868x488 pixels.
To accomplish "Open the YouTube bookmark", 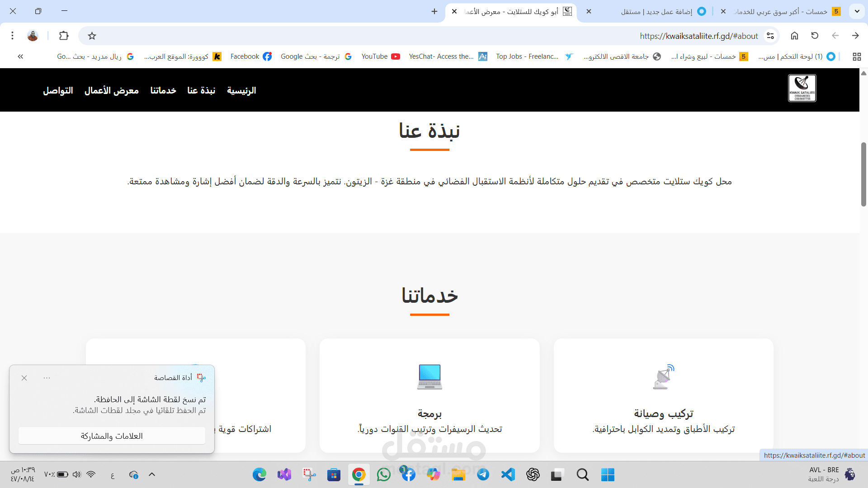I will (x=381, y=56).
